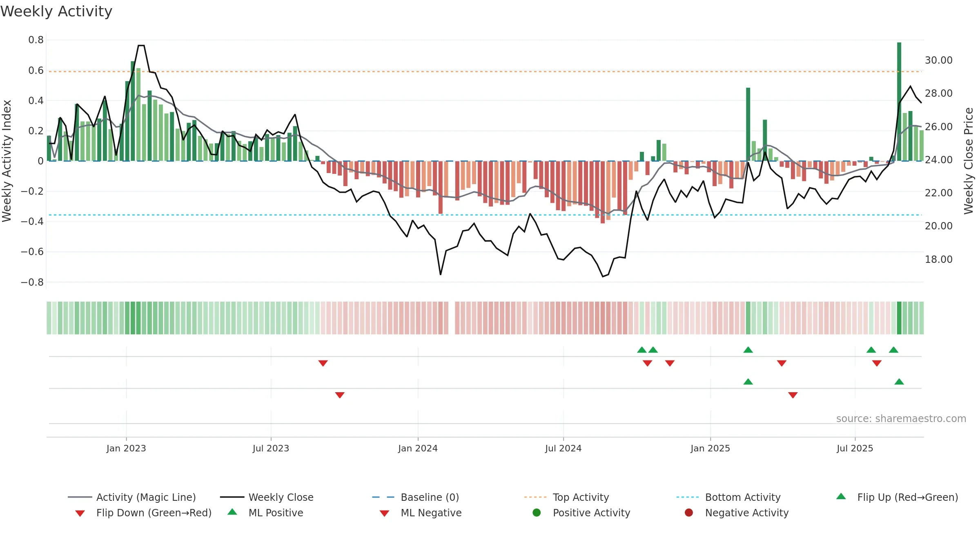
Task: Toggle Weekly Close legend entry
Action: pyautogui.click(x=267, y=497)
